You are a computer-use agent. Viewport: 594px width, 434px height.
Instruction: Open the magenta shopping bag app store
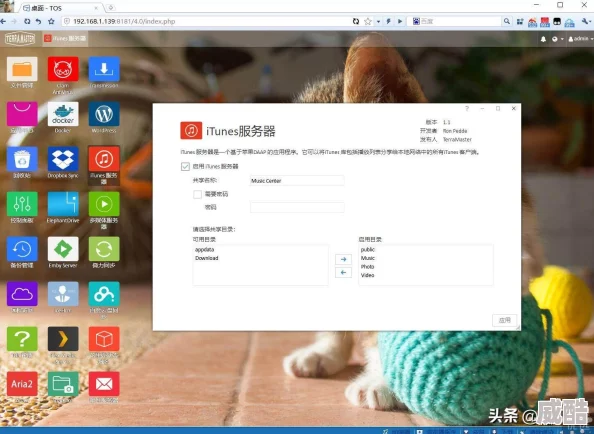(x=22, y=114)
